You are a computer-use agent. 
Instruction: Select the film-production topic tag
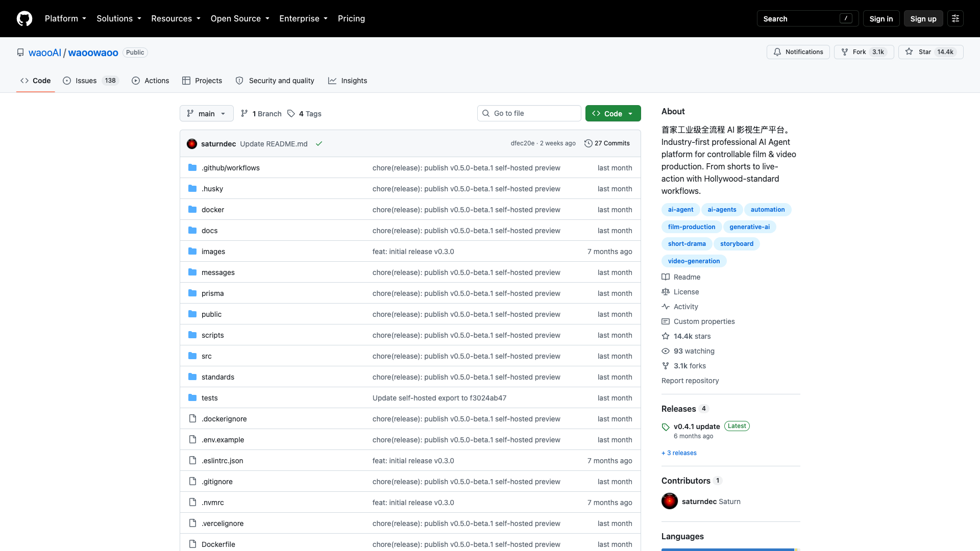691,227
